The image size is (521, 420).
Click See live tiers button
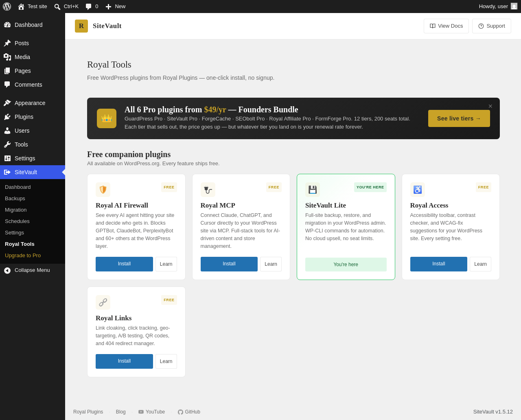459,118
